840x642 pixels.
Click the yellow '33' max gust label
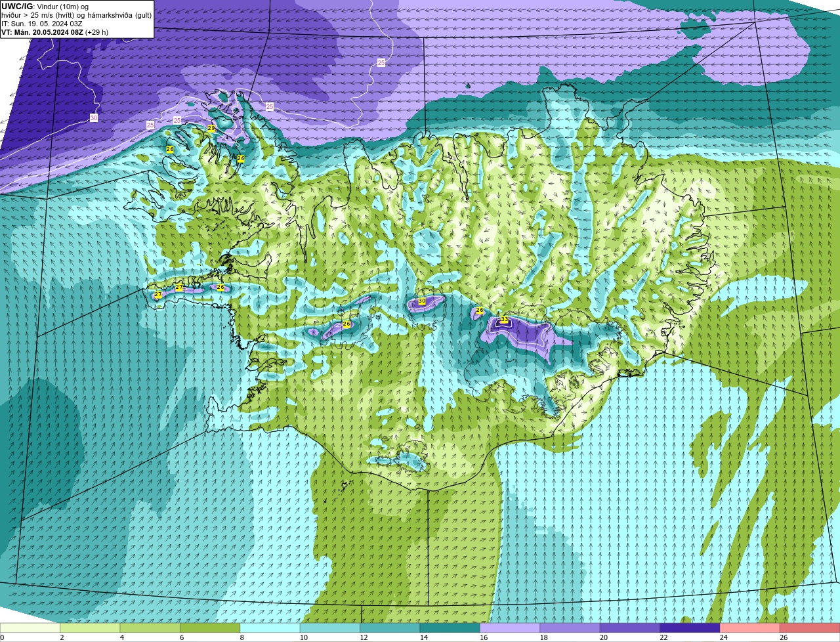pos(504,320)
